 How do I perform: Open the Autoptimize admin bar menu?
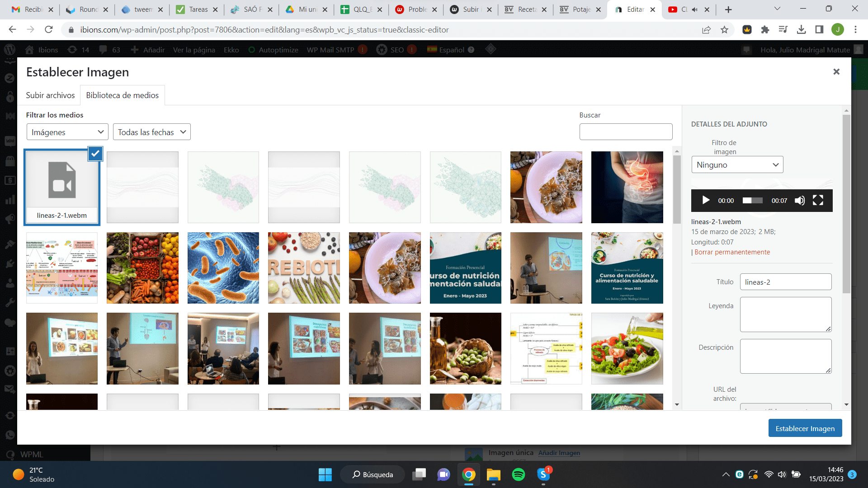pos(273,50)
